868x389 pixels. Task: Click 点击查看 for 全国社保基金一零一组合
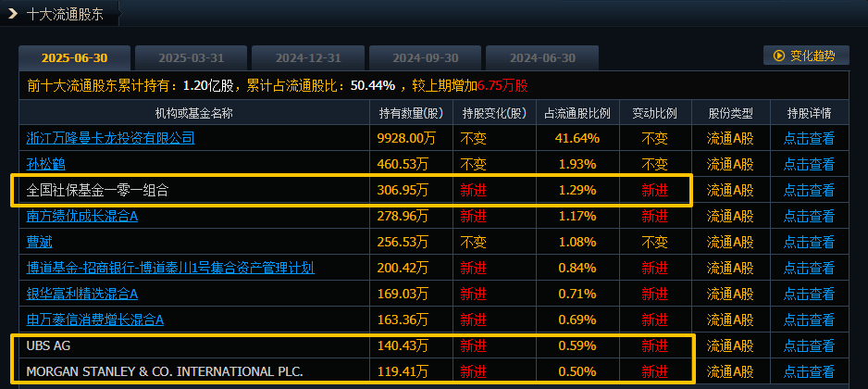[x=809, y=190]
